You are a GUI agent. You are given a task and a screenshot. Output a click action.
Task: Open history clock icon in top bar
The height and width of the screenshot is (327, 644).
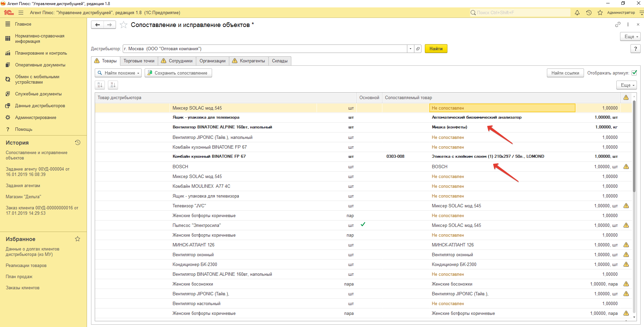tap(589, 12)
